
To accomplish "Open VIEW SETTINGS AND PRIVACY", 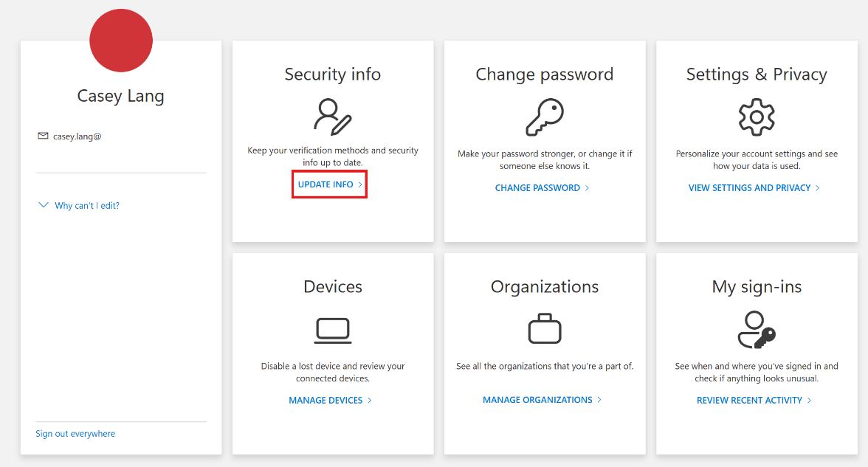I will 749,187.
